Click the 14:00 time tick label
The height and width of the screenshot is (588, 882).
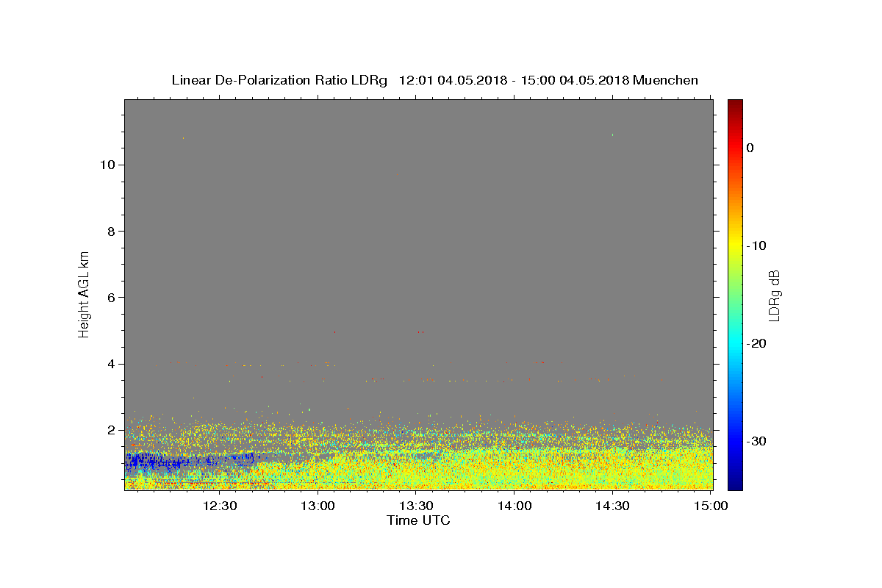pos(514,506)
